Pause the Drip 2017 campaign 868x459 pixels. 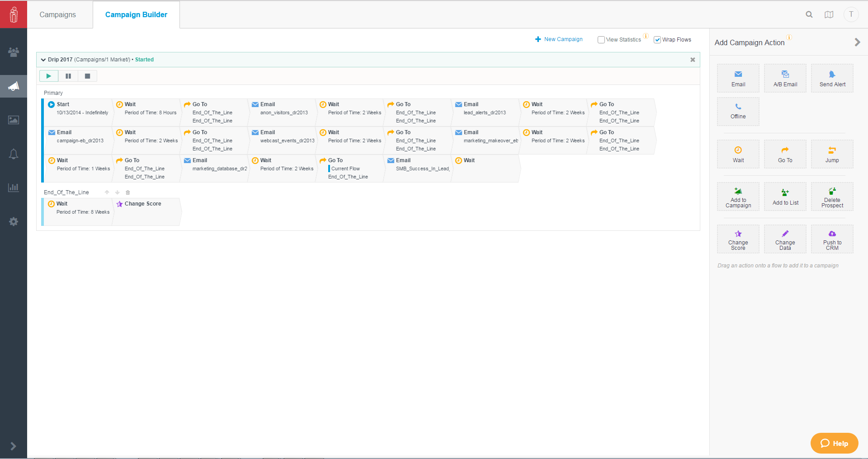click(x=68, y=76)
